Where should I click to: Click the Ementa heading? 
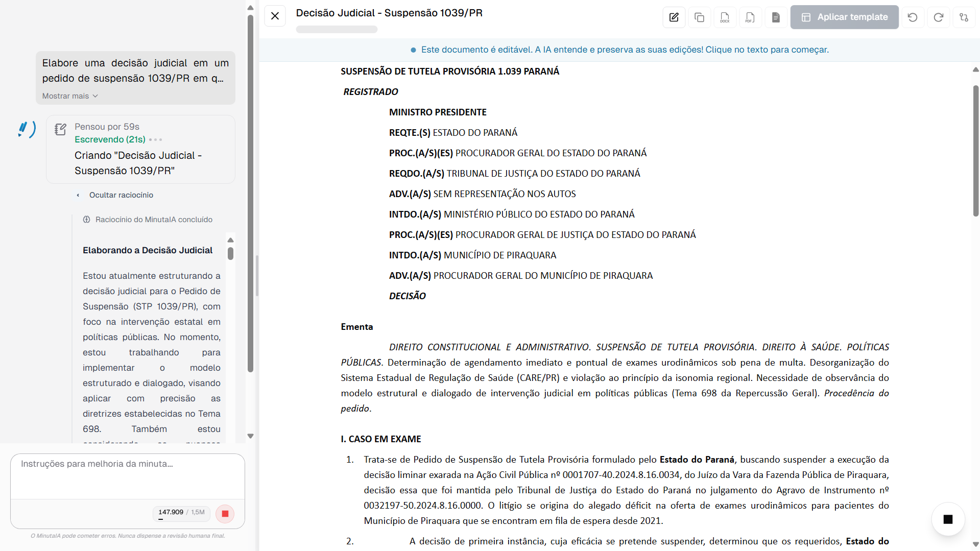coord(356,327)
